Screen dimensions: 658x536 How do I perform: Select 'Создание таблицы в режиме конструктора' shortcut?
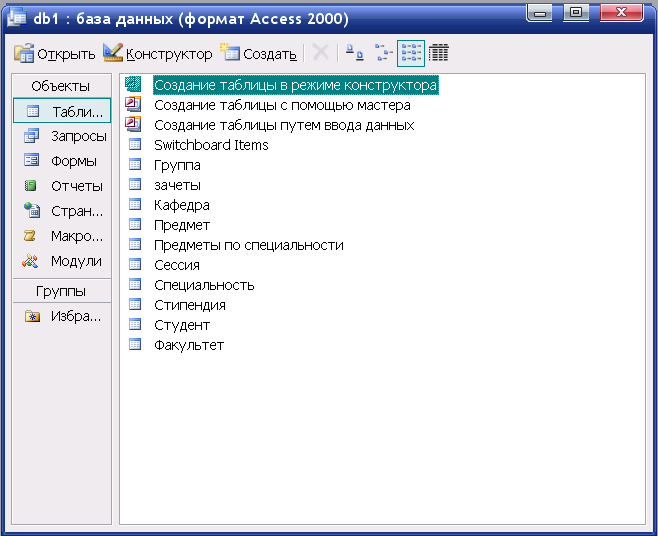pos(295,85)
